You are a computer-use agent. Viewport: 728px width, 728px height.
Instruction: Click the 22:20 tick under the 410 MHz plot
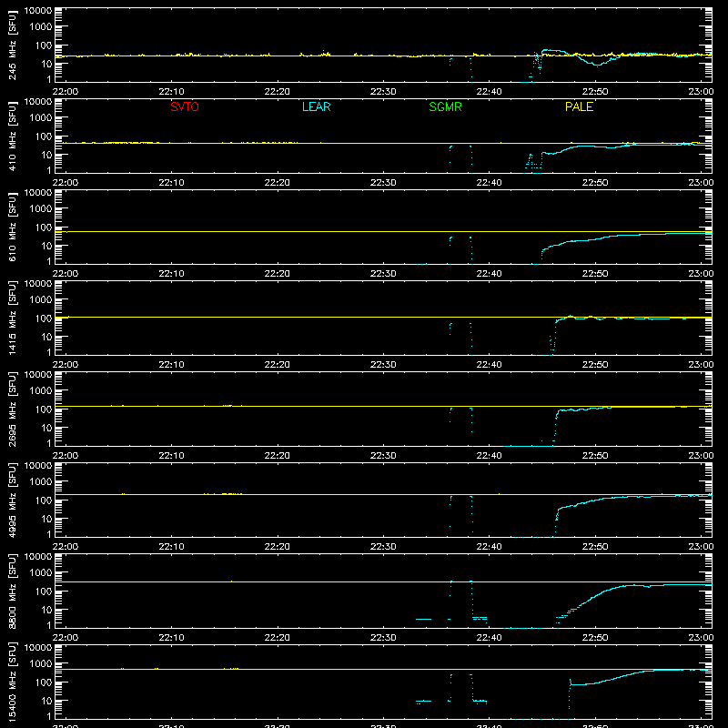point(278,183)
